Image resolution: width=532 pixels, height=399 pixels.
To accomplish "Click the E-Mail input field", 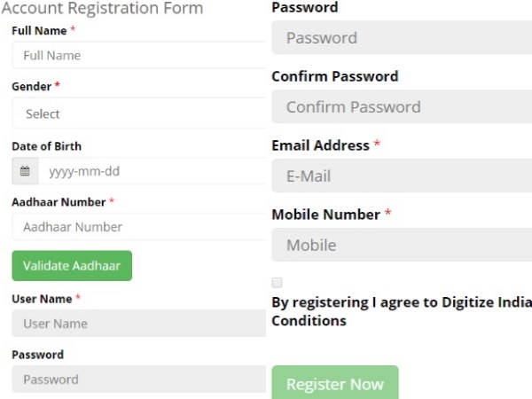I will click(401, 176).
